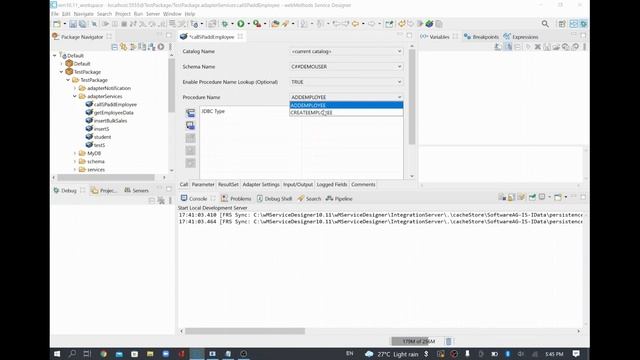This screenshot has width=640, height=360.
Task: Open the Navigate menu
Action: coord(83,14)
